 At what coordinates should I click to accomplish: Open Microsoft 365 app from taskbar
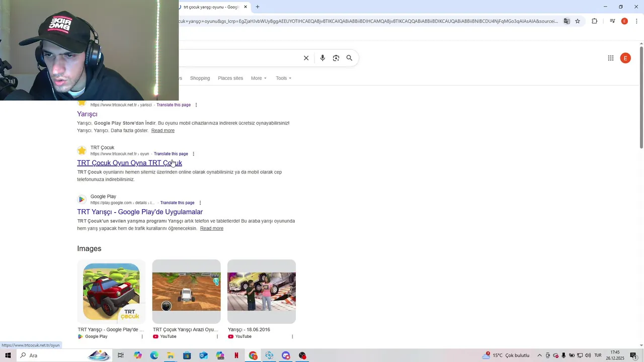coord(220,355)
